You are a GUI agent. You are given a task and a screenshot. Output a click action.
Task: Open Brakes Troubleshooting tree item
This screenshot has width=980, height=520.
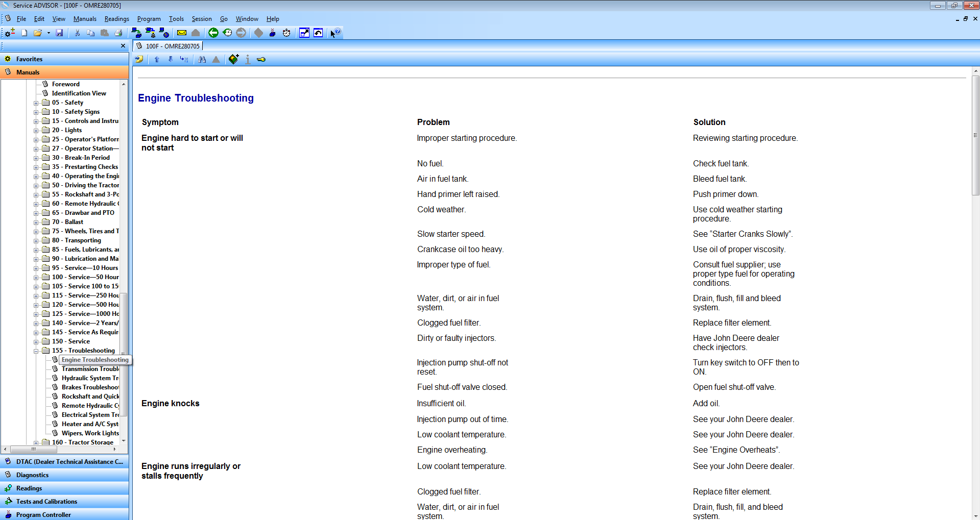(x=90, y=387)
